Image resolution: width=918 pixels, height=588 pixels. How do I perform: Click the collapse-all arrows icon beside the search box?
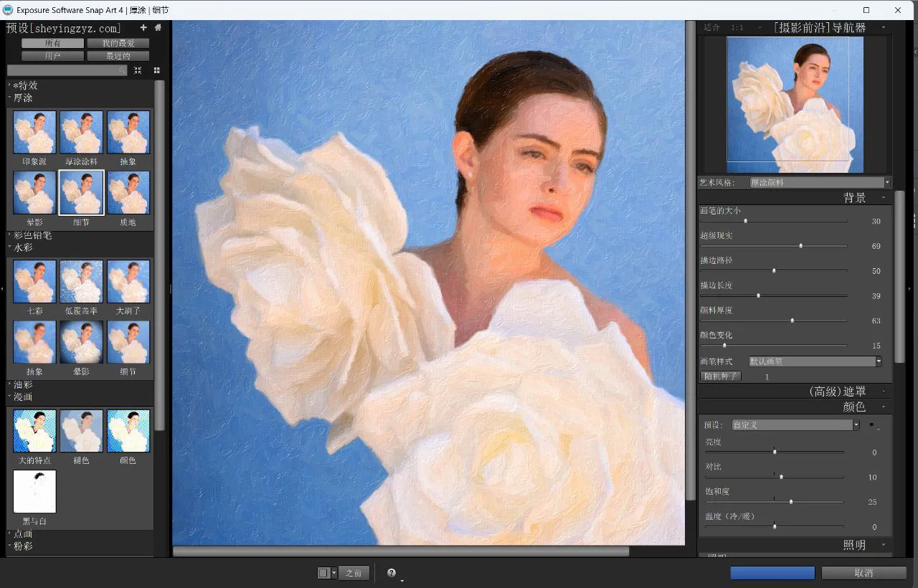click(138, 70)
